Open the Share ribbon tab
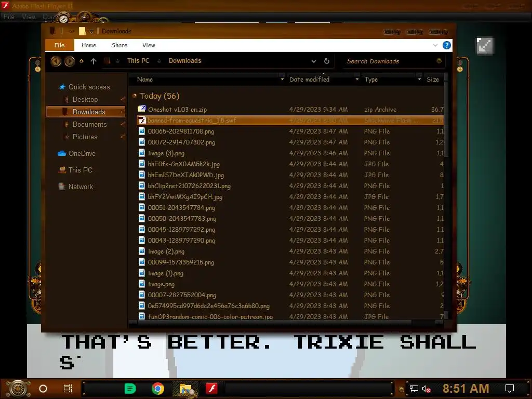 (x=119, y=45)
